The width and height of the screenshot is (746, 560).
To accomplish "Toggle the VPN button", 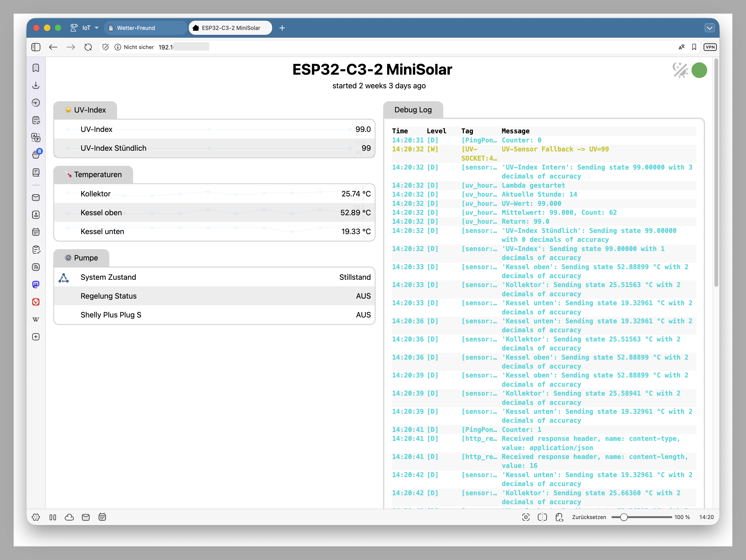I will [710, 47].
